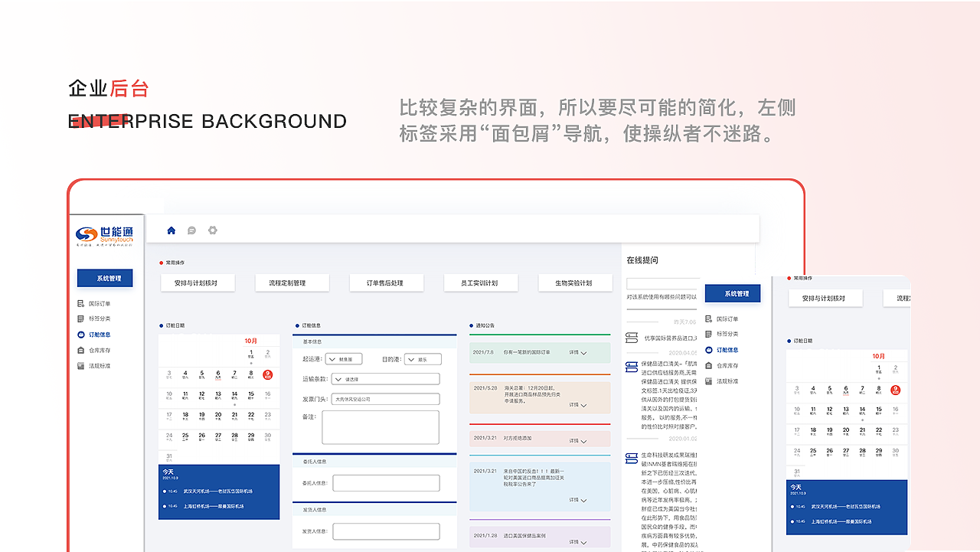Open 订单售后处理 shortcut
980x552 pixels.
(x=387, y=283)
